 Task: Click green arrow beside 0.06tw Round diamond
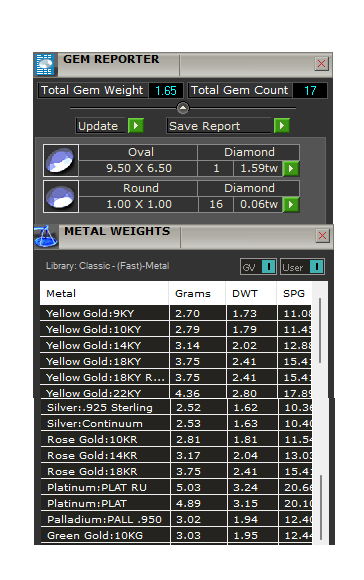click(x=291, y=204)
